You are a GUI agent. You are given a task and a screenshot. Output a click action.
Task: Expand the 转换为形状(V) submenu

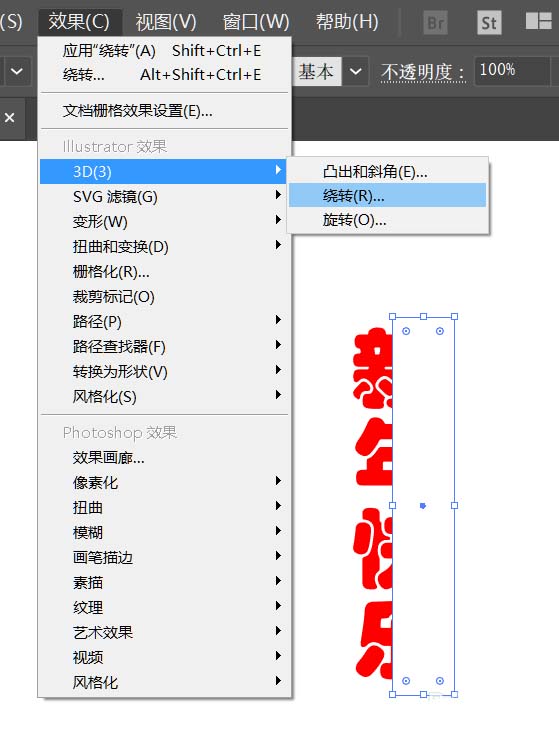click(x=163, y=371)
